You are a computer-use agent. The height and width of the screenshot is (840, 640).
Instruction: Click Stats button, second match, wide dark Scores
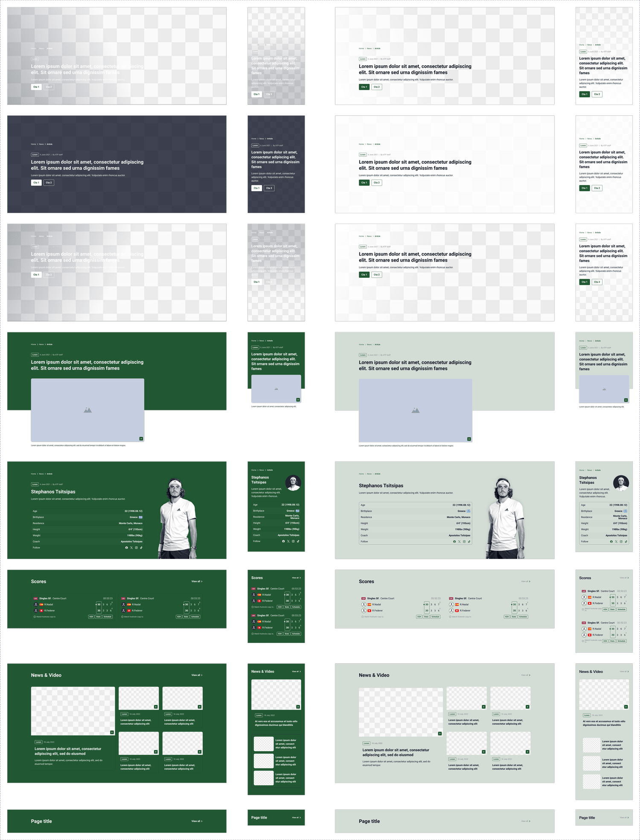186,616
